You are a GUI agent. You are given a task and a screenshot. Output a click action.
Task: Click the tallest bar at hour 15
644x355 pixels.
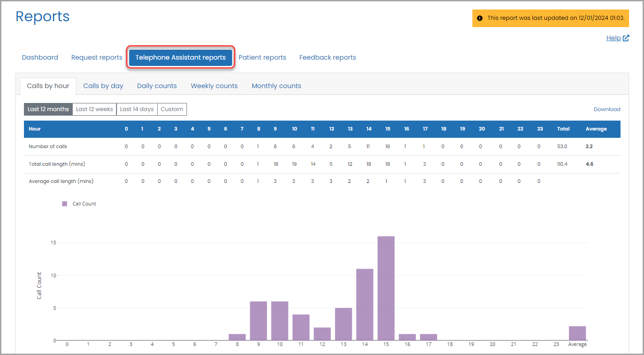tap(386, 288)
